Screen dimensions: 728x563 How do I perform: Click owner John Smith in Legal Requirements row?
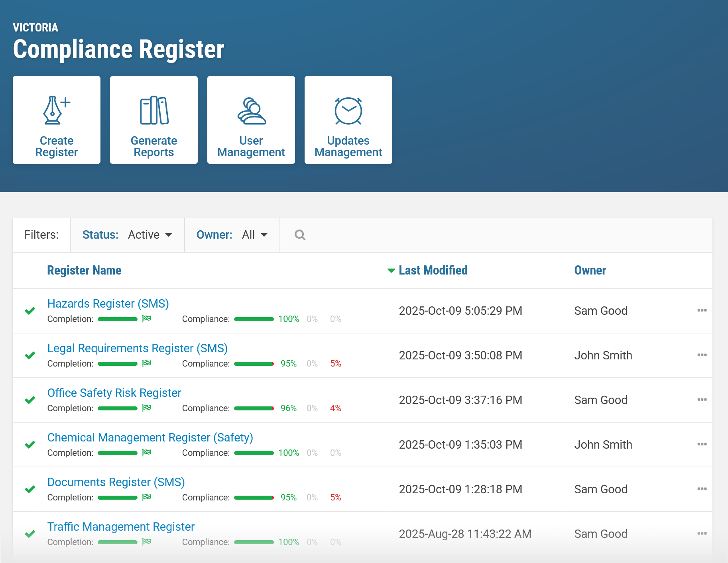tap(603, 355)
